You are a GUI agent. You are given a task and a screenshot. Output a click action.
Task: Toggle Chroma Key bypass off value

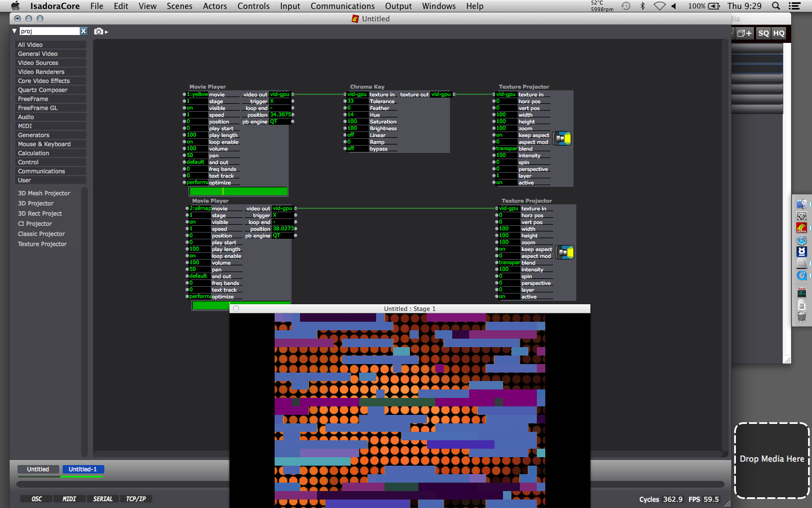(358, 149)
